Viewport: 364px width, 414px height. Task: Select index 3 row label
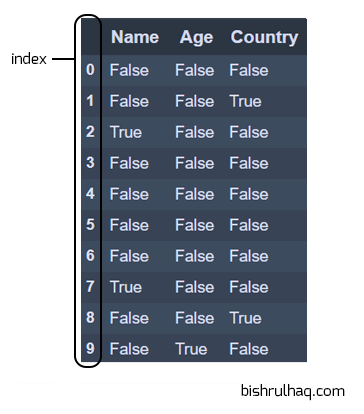click(x=90, y=163)
